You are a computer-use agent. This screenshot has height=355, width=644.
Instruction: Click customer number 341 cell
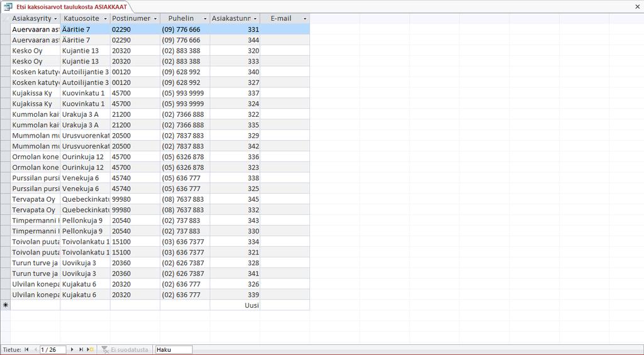pyautogui.click(x=235, y=274)
